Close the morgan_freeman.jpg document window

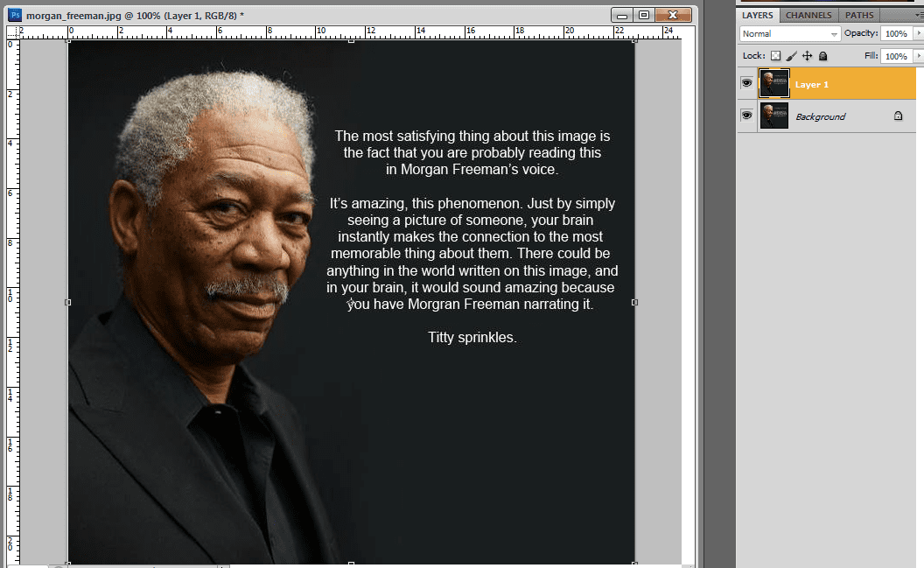(673, 16)
